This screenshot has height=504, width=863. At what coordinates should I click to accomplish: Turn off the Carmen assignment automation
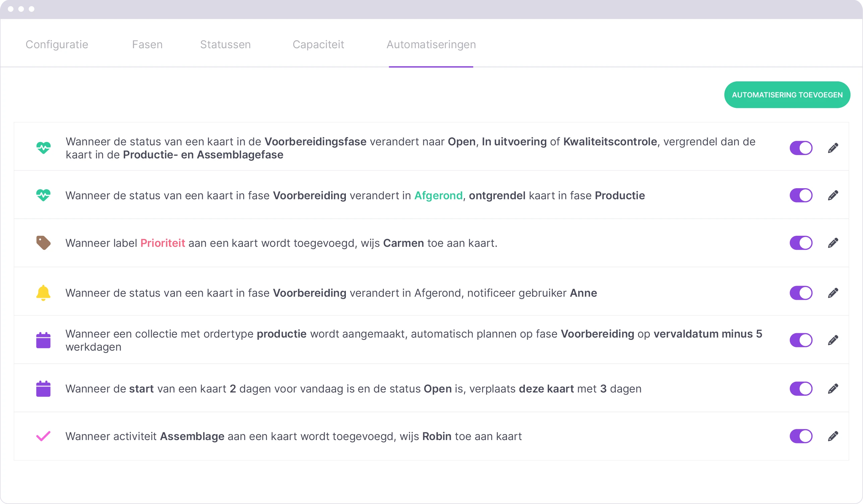coord(801,242)
